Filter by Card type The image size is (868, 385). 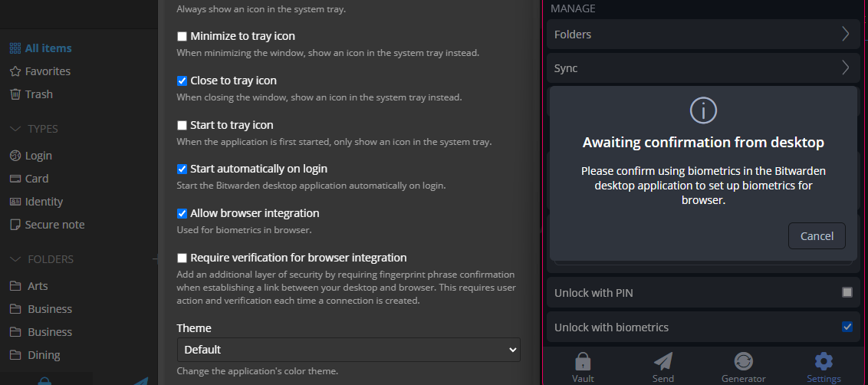click(x=37, y=179)
